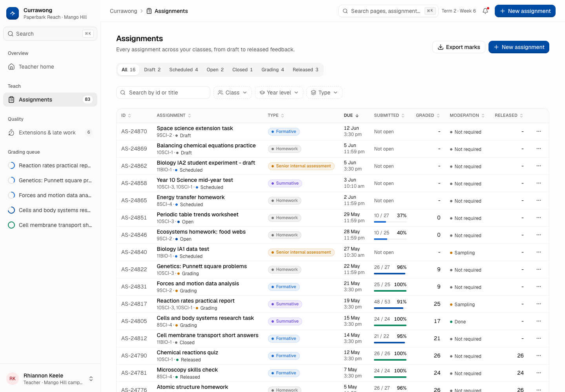Open row menu for Periodic table trends worksheet
This screenshot has height=392, width=565.
[539, 218]
